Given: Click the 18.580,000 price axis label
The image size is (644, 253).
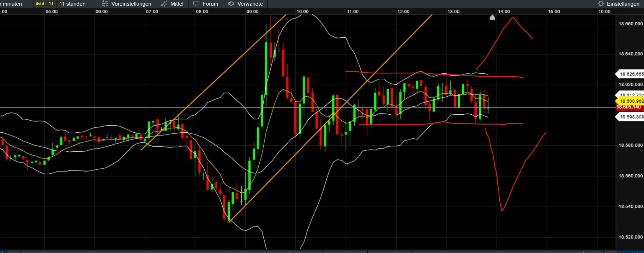Looking at the screenshot, I should (x=631, y=145).
